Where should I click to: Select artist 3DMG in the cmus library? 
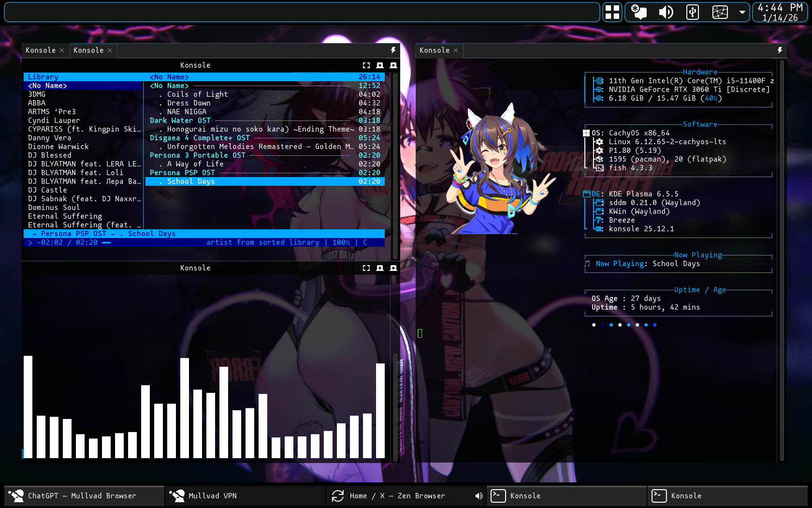[x=37, y=94]
